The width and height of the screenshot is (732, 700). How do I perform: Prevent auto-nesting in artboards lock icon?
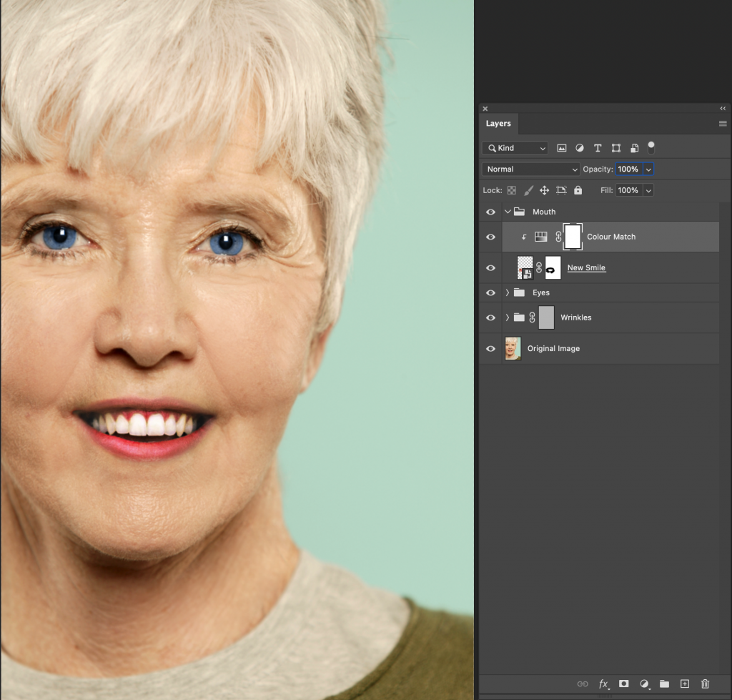coord(561,190)
